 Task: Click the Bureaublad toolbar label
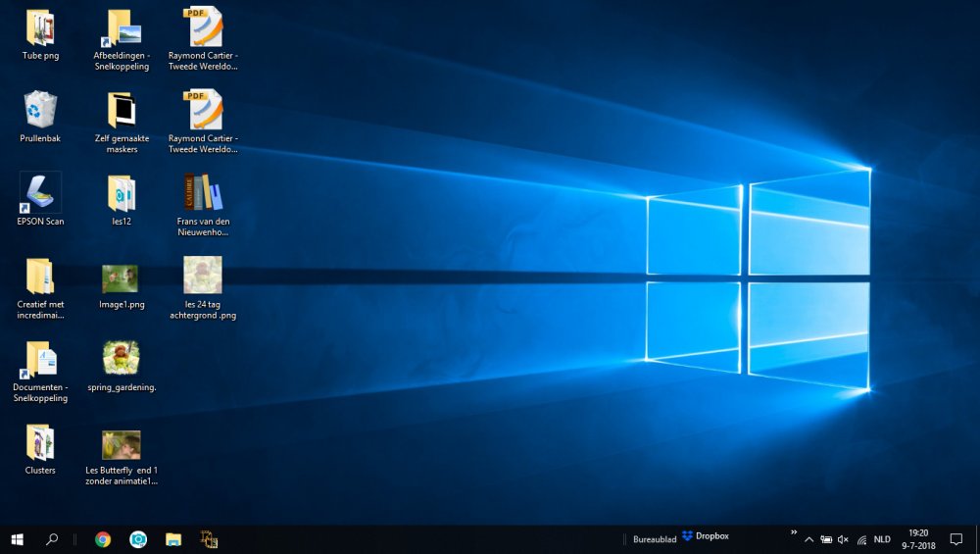click(654, 539)
